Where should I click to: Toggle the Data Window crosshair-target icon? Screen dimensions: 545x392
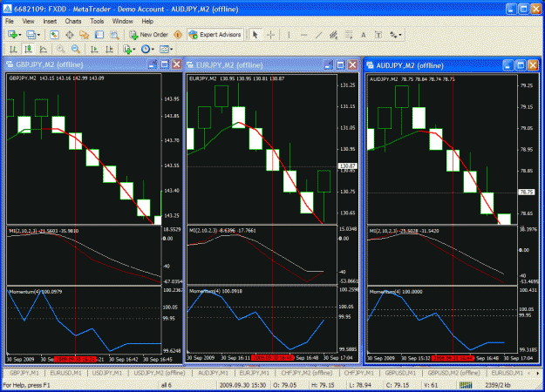70,35
